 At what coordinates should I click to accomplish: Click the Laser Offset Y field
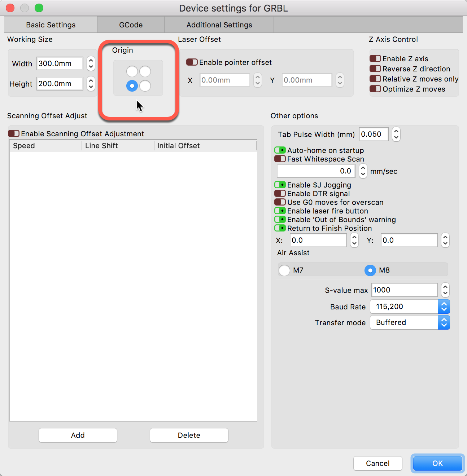(307, 80)
